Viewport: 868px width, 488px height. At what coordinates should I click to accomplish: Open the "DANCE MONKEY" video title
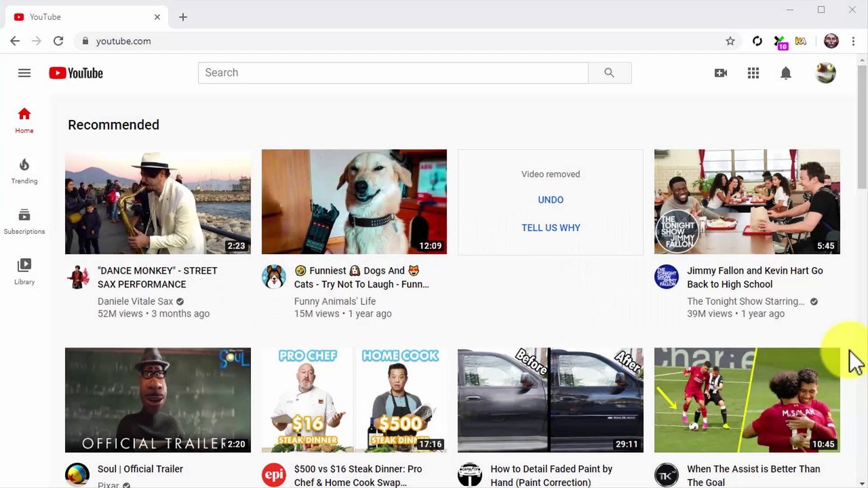click(x=157, y=277)
